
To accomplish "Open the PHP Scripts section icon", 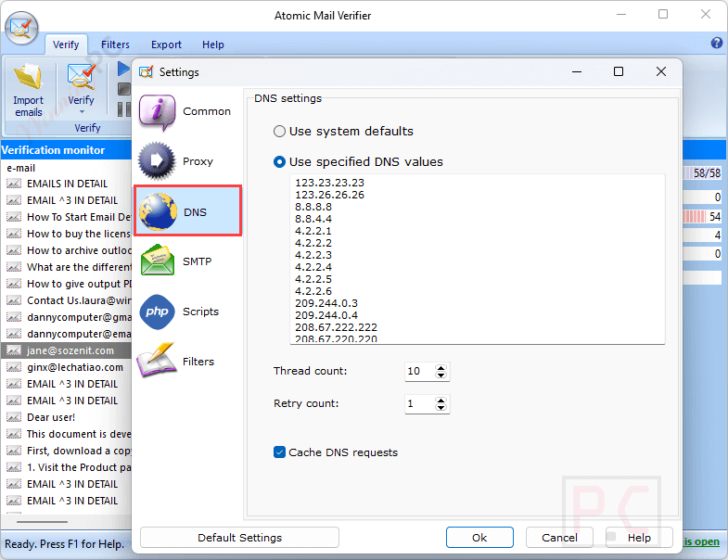I will tap(157, 312).
